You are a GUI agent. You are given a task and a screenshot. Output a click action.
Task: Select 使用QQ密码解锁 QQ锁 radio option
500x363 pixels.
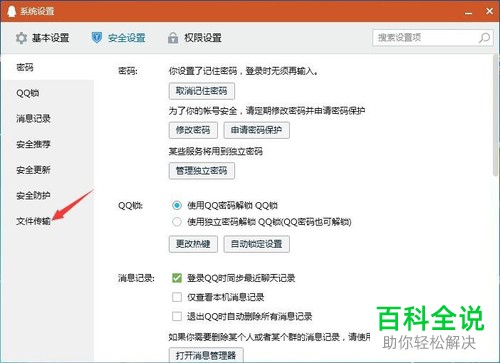177,205
